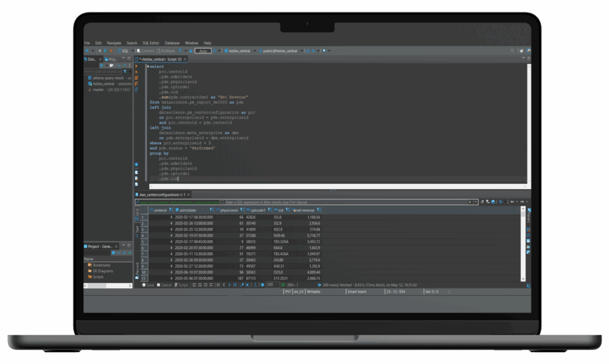Go to previous row arrow
The image size is (609, 364).
point(224,285)
